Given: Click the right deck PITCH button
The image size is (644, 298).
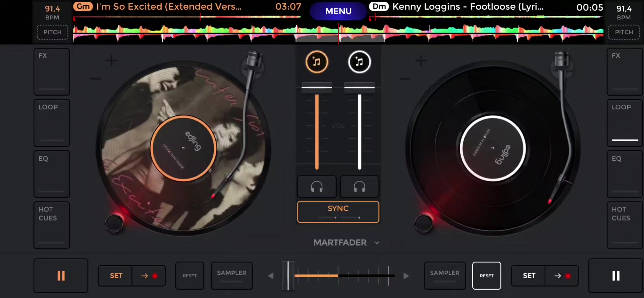Looking at the screenshot, I should (x=624, y=32).
